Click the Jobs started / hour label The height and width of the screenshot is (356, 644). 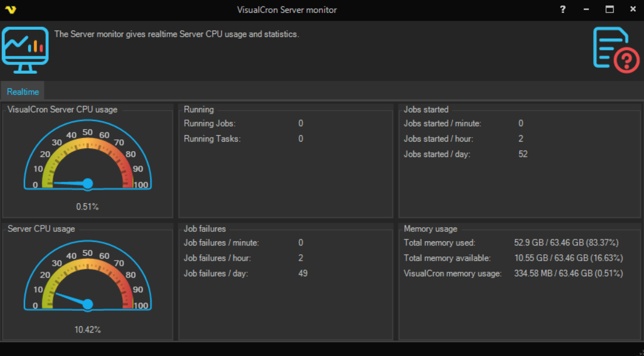tap(438, 139)
